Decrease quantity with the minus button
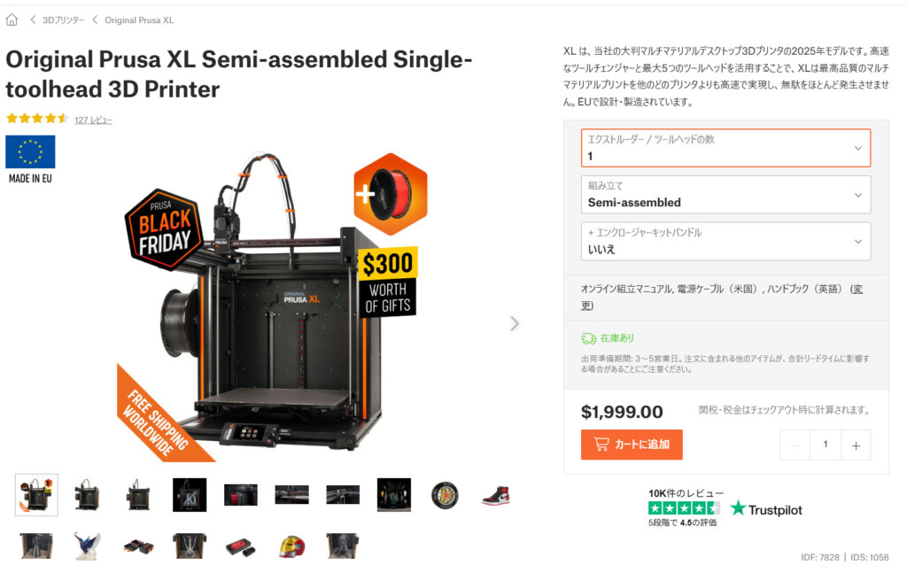Screen dimensions: 907x588 click(795, 445)
